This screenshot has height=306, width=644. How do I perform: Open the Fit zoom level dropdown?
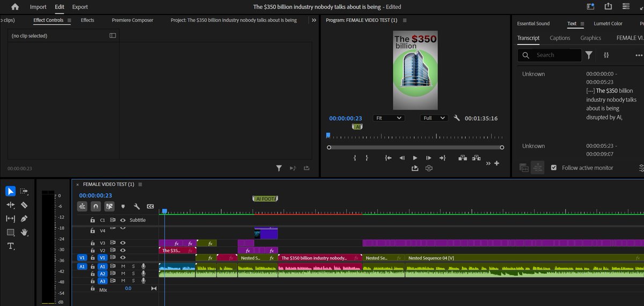point(389,118)
